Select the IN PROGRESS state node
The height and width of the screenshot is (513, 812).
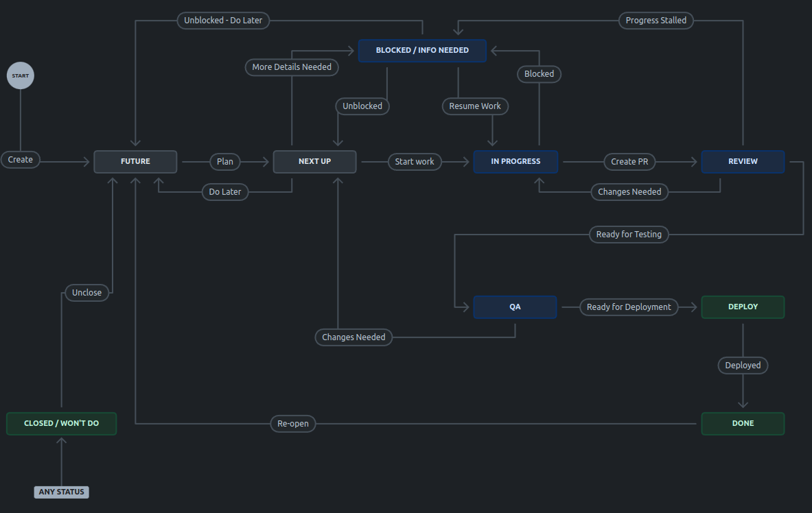(515, 161)
